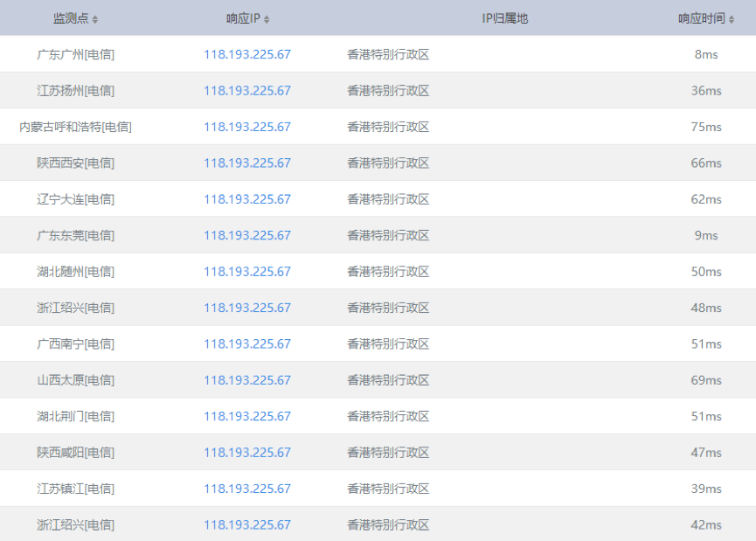Click 香港特别行政区 in the 广东东莞 row

388,235
